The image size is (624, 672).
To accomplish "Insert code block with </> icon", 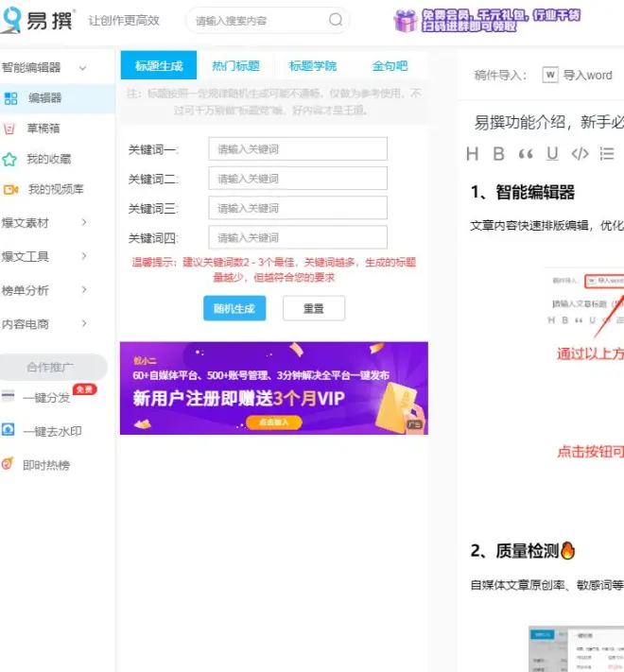I will [x=580, y=154].
